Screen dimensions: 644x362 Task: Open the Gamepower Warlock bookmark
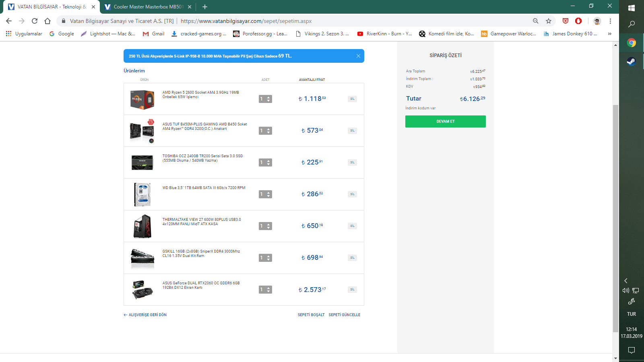508,34
